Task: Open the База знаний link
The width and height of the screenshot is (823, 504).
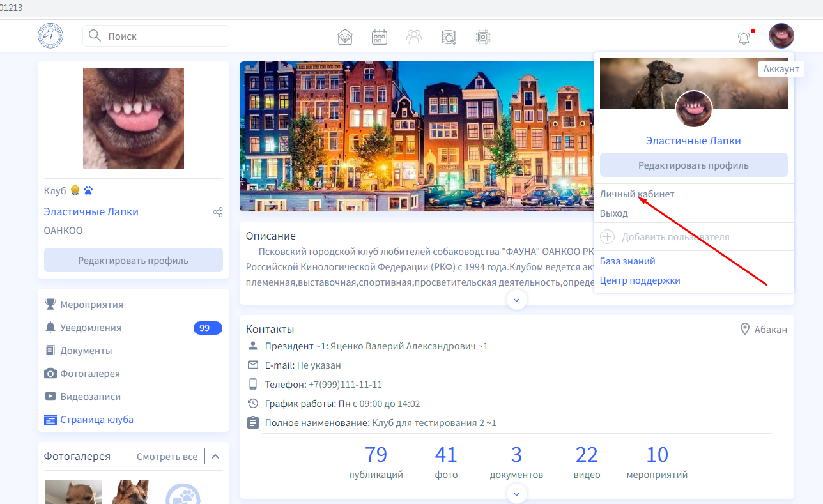Action: click(x=627, y=261)
